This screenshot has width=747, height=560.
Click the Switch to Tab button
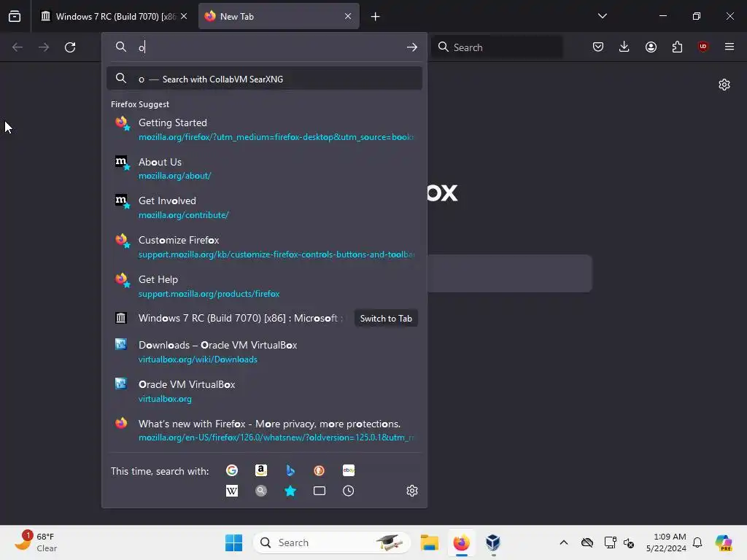click(386, 319)
